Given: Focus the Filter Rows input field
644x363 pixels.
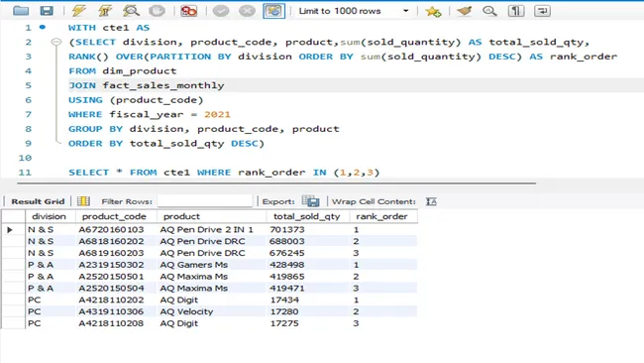Looking at the screenshot, I should point(204,201).
